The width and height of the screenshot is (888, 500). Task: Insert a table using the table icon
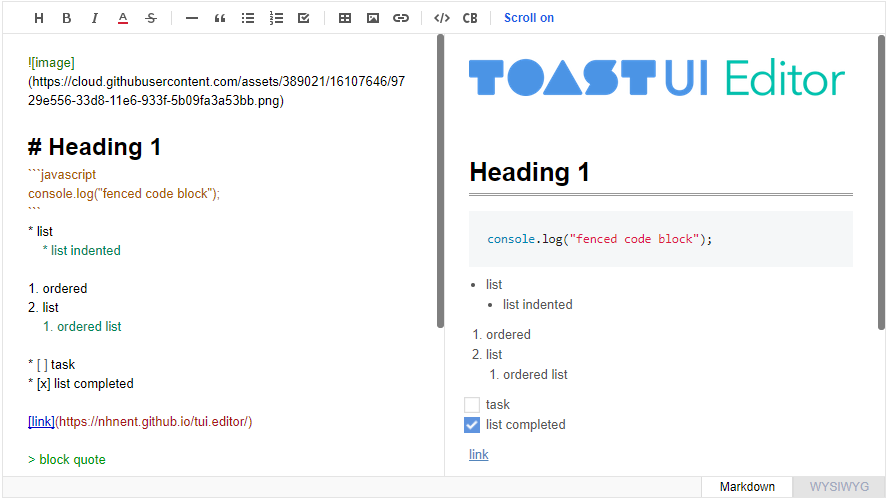[345, 18]
